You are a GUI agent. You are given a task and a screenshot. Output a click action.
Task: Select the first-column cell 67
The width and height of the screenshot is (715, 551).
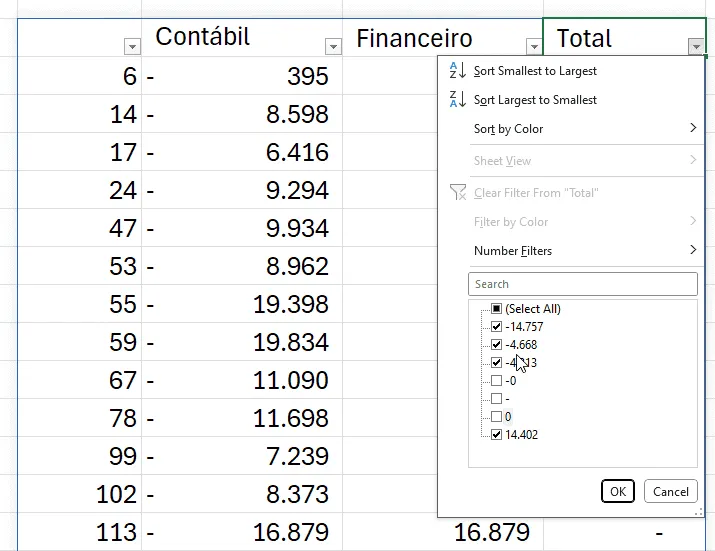(x=79, y=380)
